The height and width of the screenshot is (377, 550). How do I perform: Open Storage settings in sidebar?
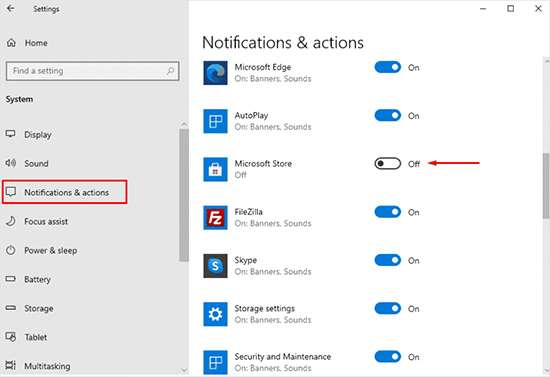pos(39,309)
